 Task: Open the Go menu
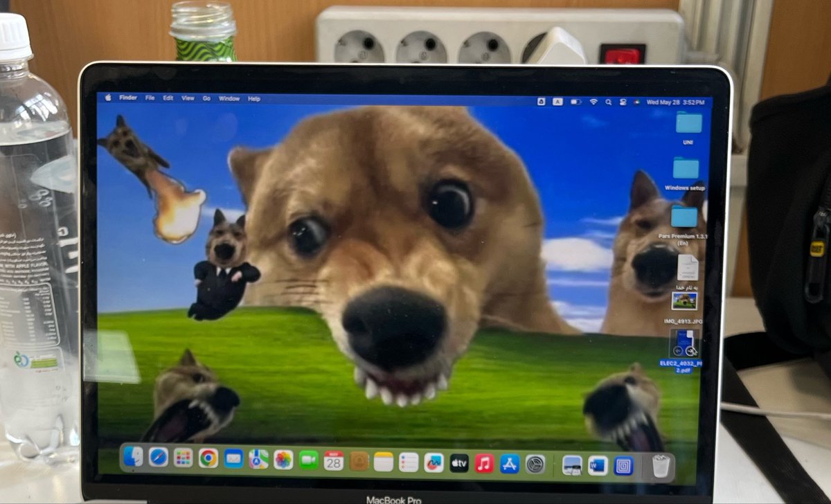click(x=206, y=98)
